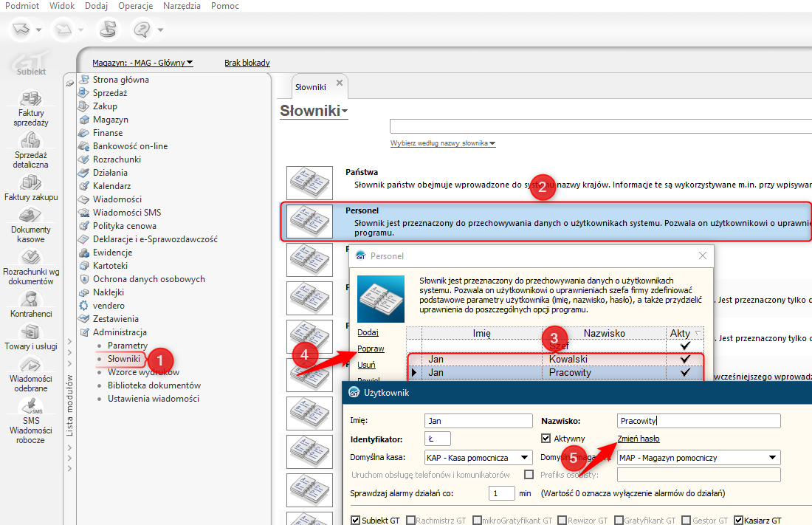Open the Widok menu
The image size is (812, 525).
(x=62, y=6)
